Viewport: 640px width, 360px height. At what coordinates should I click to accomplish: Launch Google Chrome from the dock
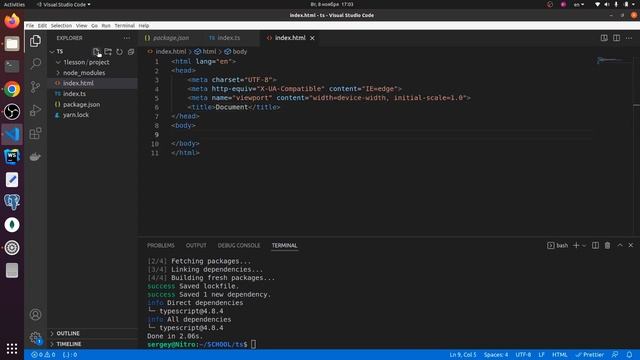[x=12, y=89]
